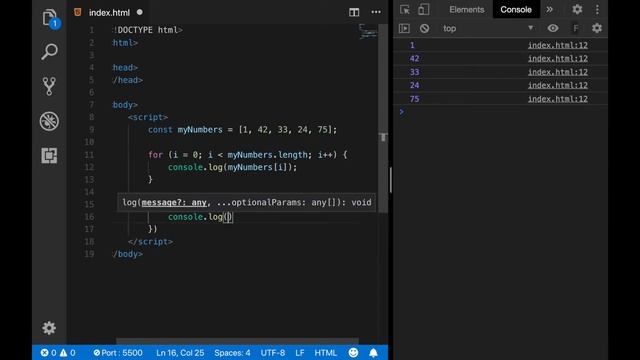
Task: Click the editor vertical scrollbar
Action: (383, 118)
